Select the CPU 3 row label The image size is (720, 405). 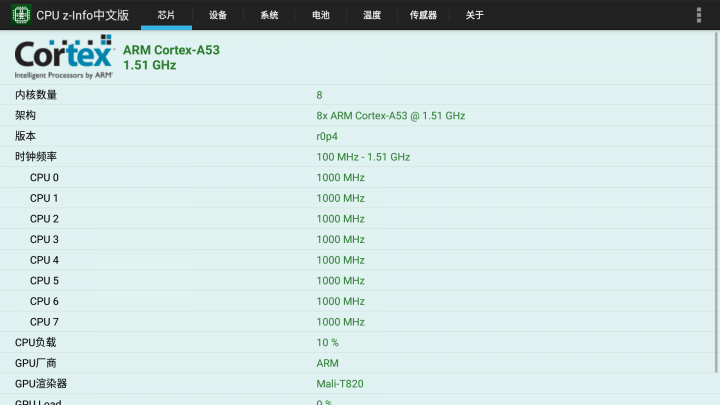[x=44, y=240]
